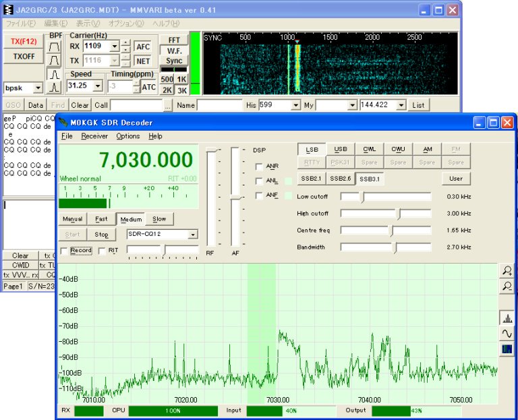
Task: Click the M0KGK SDR Decoder title icon
Action: [x=63, y=123]
